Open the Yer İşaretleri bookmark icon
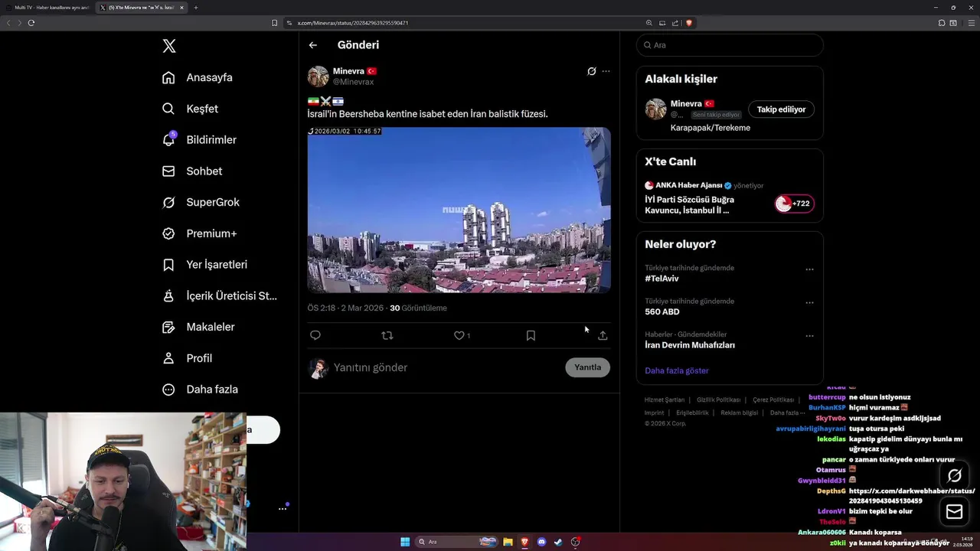The image size is (980, 551). pos(168,265)
